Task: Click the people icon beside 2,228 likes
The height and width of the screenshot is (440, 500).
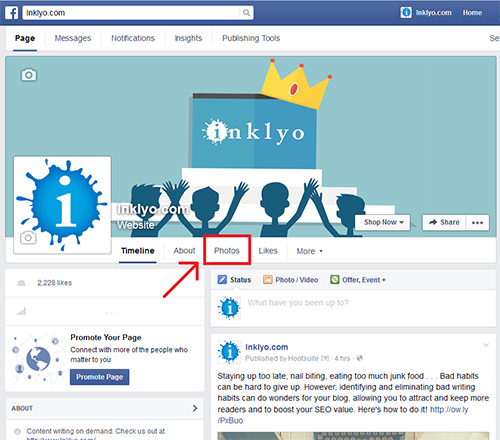Action: [21, 283]
